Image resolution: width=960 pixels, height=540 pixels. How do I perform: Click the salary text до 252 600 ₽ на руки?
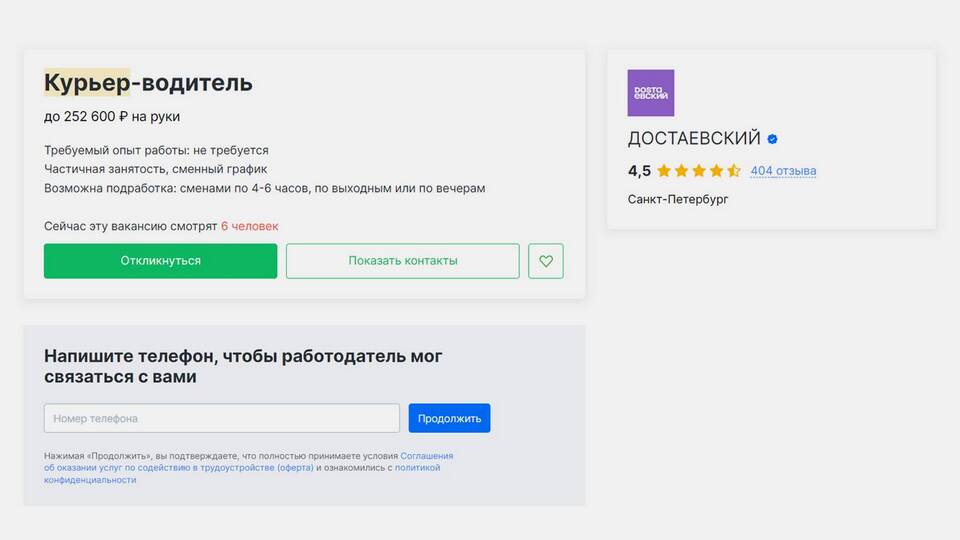[112, 116]
